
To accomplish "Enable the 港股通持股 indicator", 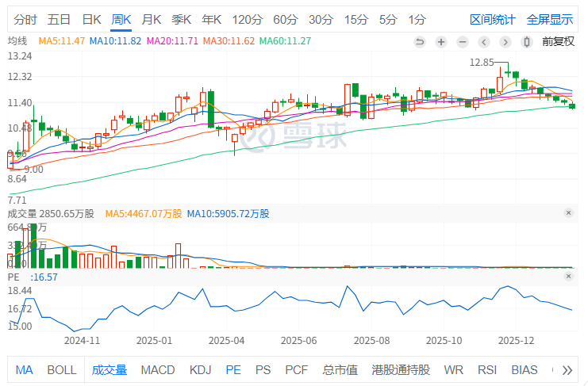I will coord(402,370).
